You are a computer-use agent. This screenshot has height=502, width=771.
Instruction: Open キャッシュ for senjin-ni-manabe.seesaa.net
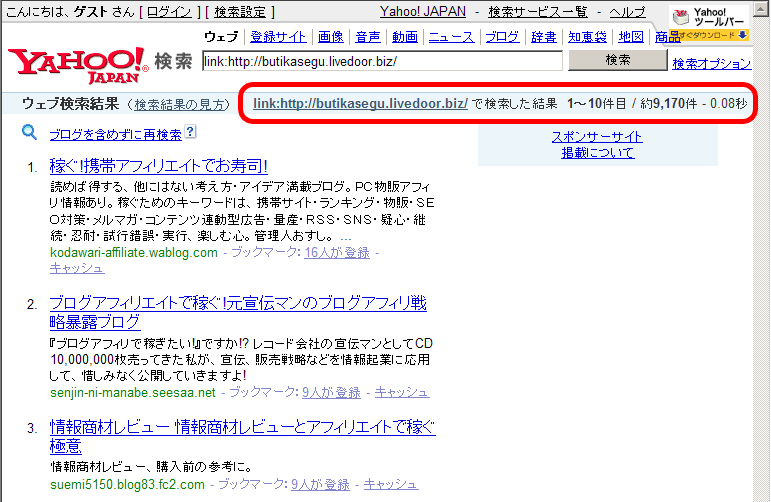pos(402,392)
